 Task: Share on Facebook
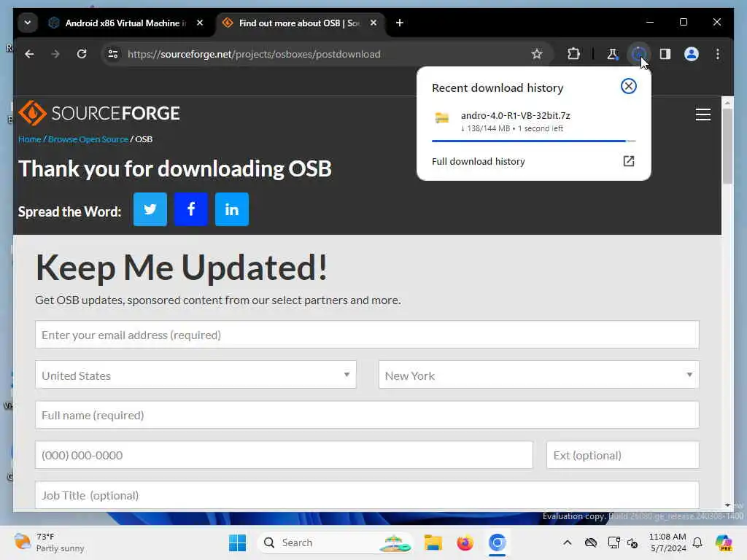191,209
